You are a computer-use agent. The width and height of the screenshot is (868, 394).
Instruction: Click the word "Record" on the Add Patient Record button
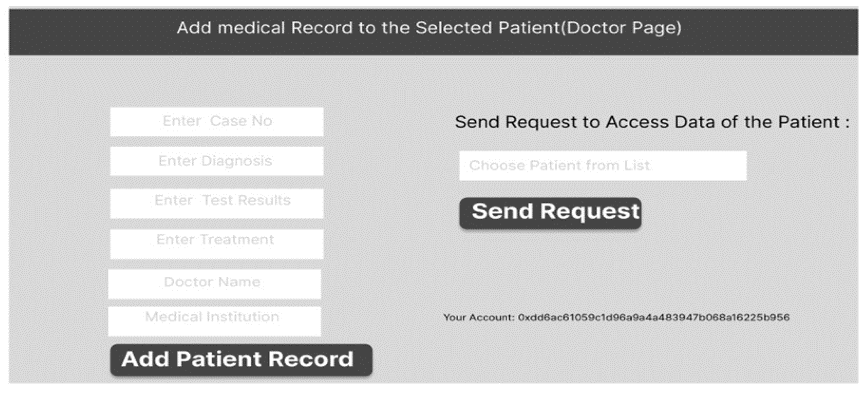coord(311,359)
